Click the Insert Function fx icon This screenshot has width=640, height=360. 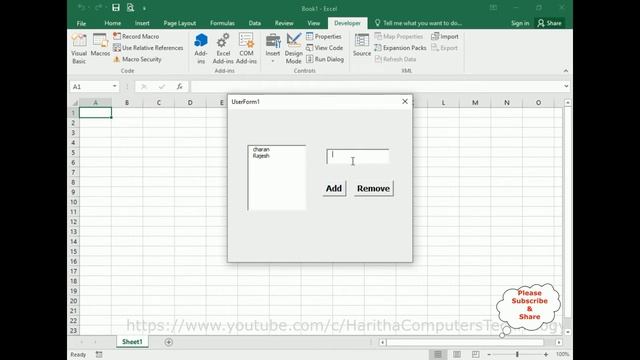[180, 86]
